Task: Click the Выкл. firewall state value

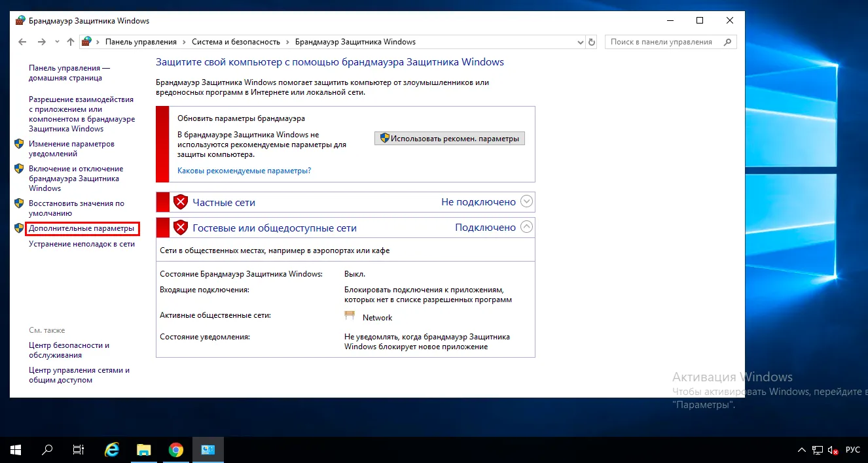Action: (355, 275)
